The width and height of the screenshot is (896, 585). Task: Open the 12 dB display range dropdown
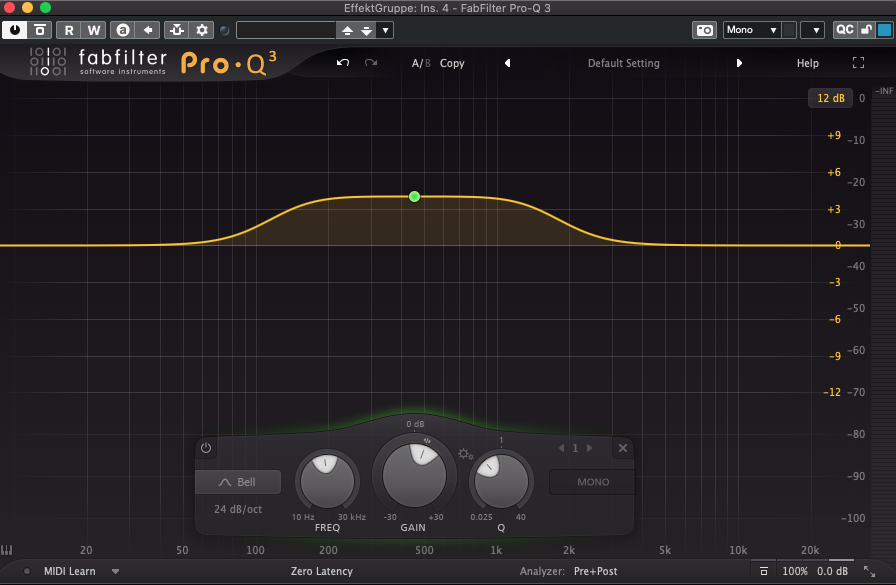(830, 98)
